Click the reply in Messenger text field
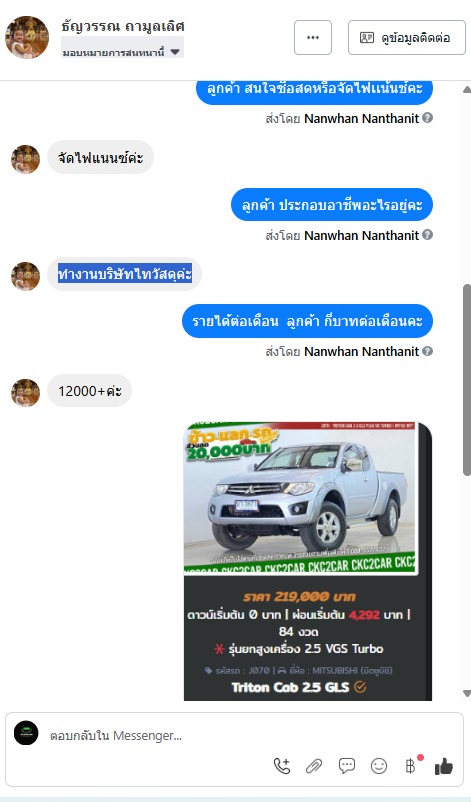Viewport: 471px width, 802px height. coord(153,736)
